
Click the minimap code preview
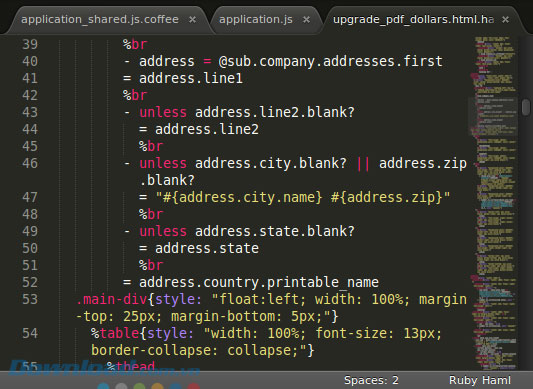click(495, 203)
